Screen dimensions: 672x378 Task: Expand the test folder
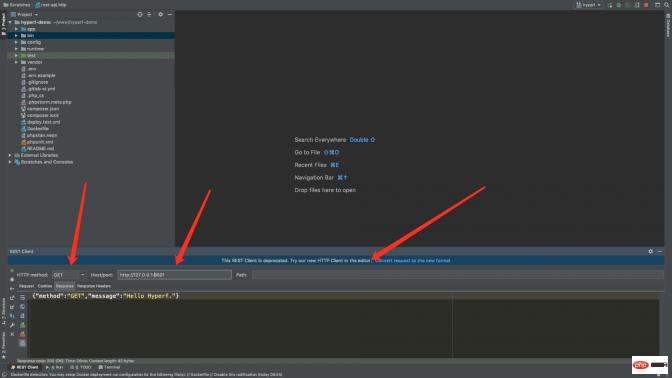coord(16,56)
